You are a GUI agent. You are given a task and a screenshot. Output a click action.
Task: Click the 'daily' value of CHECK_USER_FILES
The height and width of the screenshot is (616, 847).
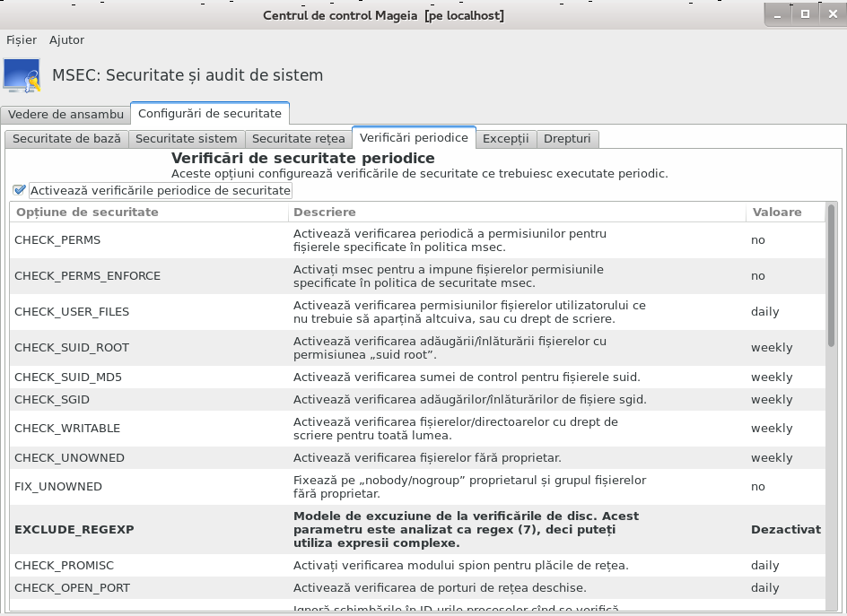point(764,312)
